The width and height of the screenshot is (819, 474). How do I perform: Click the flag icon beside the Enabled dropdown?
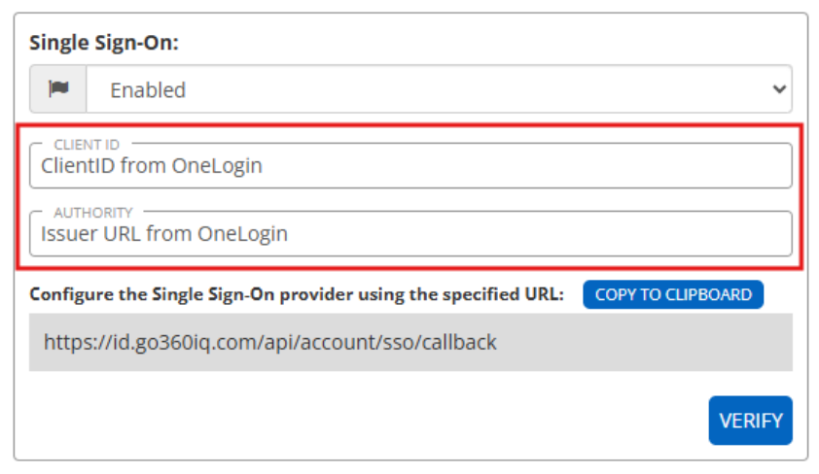58,90
